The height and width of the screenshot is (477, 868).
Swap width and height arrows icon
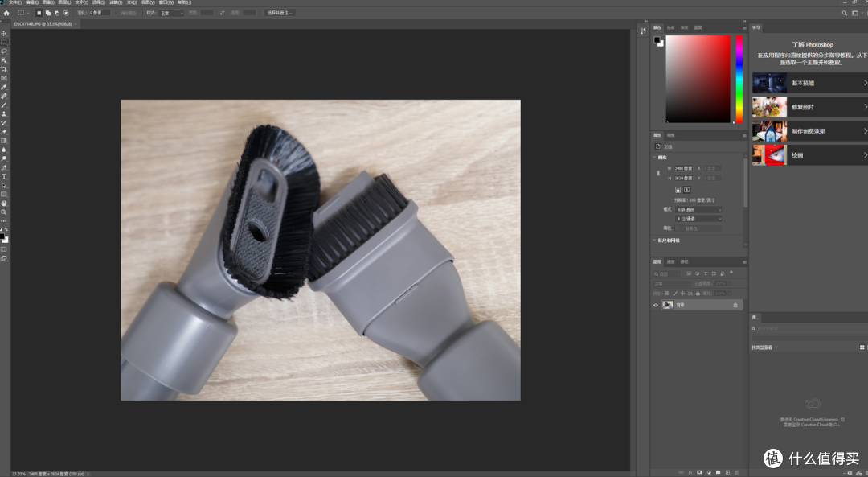222,13
